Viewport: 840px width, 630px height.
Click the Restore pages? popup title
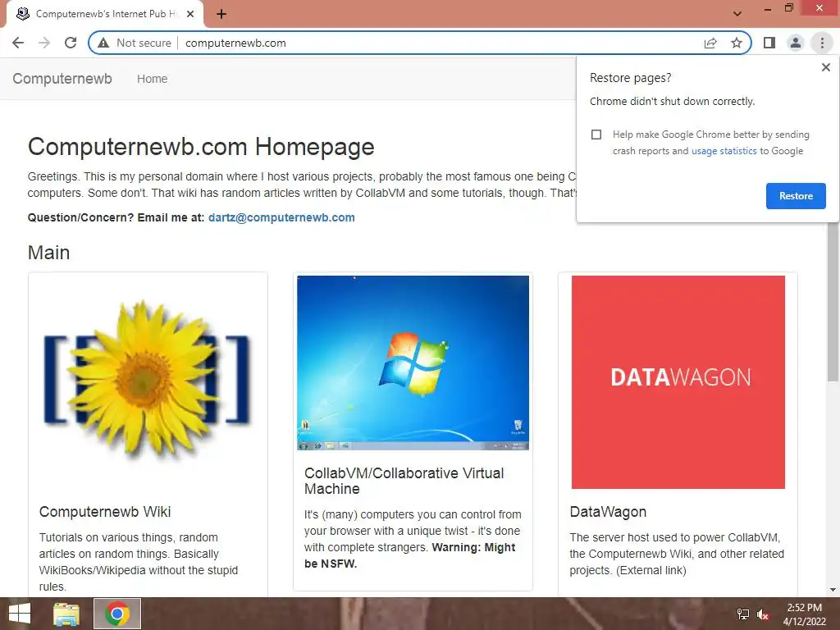point(630,78)
